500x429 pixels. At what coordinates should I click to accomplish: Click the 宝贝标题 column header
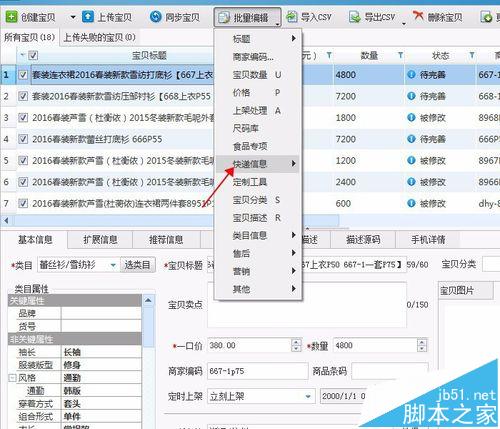click(149, 55)
